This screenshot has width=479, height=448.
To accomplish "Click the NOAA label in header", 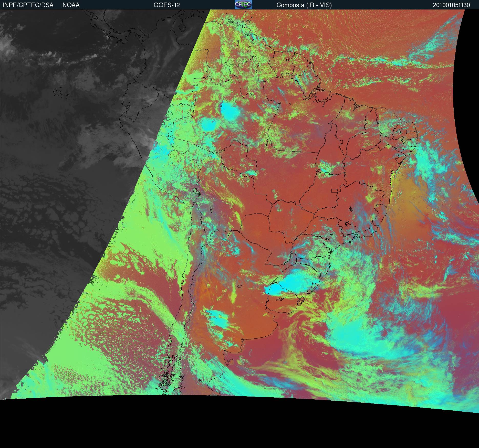I will (71, 5).
